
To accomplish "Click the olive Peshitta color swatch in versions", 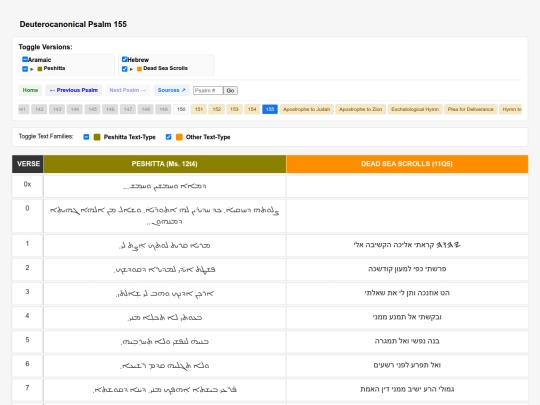I will 40,69.
